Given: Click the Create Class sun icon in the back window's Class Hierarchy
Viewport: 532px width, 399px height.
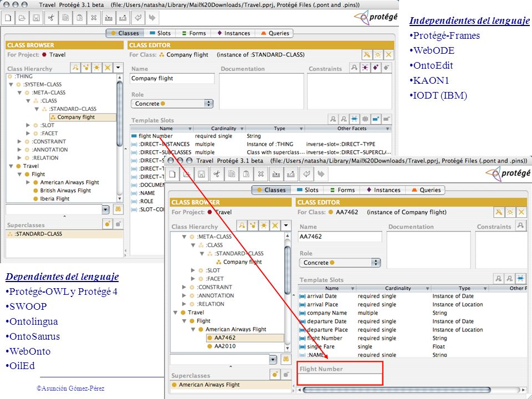Looking at the screenshot, I should click(96, 68).
